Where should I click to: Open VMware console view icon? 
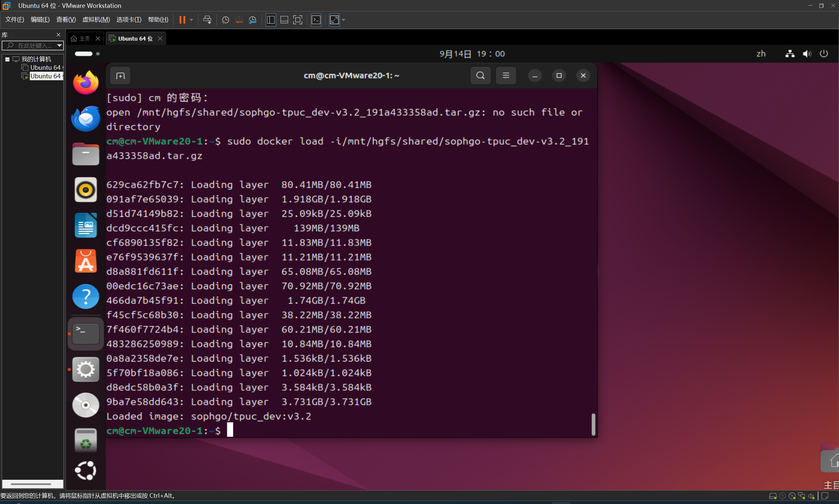tap(316, 20)
